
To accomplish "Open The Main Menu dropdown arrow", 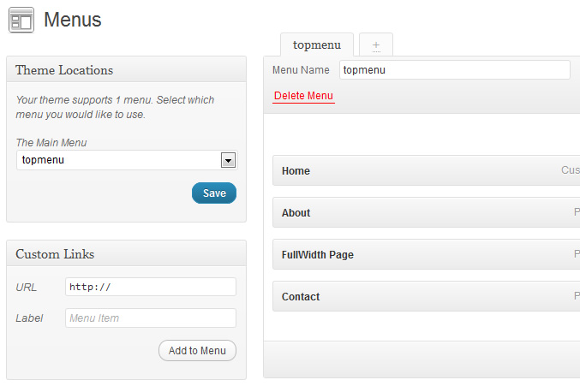I will [228, 160].
